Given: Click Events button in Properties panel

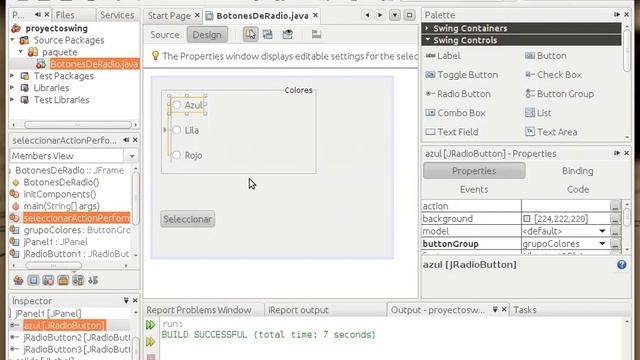Looking at the screenshot, I should [474, 189].
